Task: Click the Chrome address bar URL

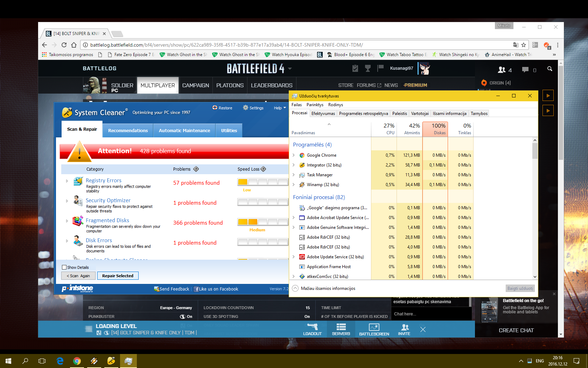Action: coord(226,45)
